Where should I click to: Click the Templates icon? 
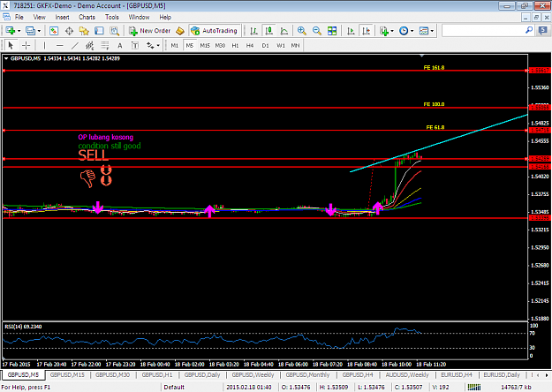tap(424, 31)
